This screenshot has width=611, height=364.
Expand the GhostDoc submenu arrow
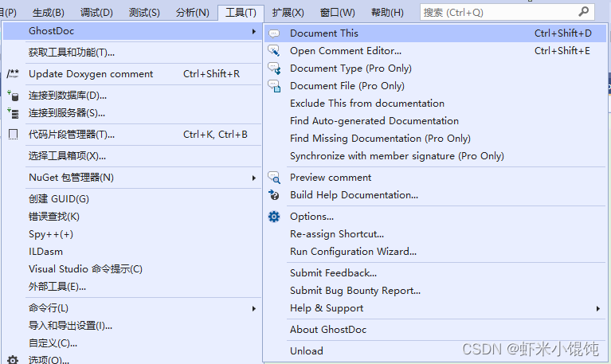(253, 31)
